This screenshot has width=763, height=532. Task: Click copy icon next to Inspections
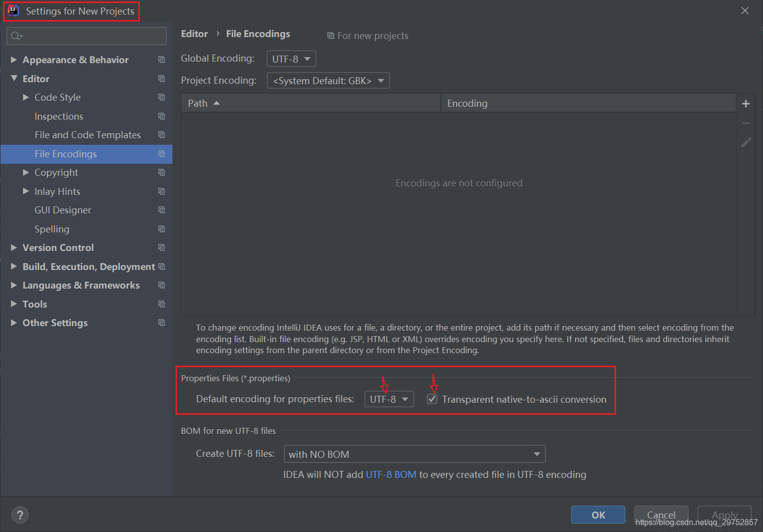point(161,116)
